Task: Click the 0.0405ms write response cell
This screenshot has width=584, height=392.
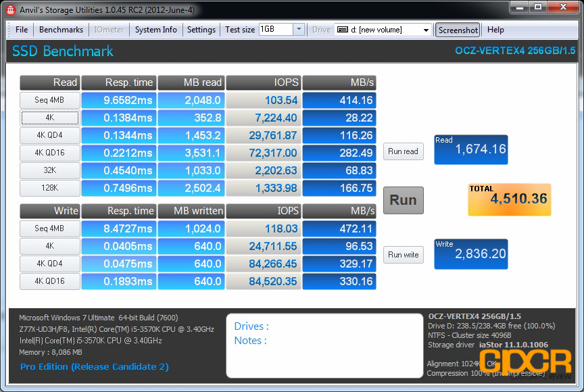Action: tap(119, 246)
